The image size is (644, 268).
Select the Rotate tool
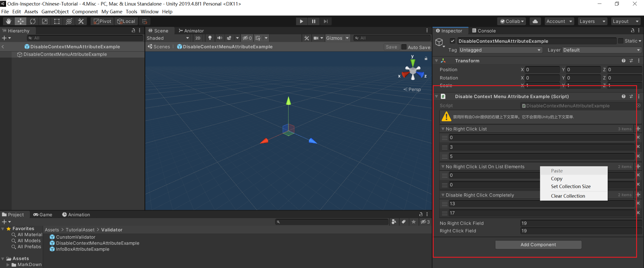(x=33, y=21)
